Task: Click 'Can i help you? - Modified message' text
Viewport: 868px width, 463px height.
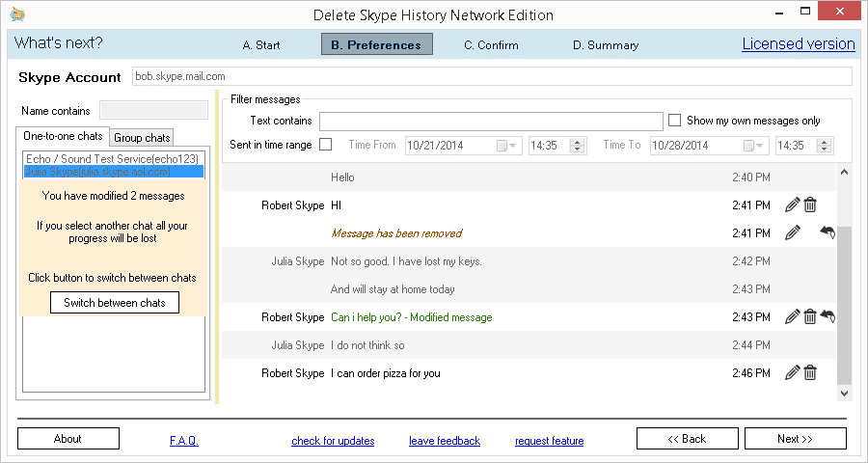Action: click(x=411, y=317)
